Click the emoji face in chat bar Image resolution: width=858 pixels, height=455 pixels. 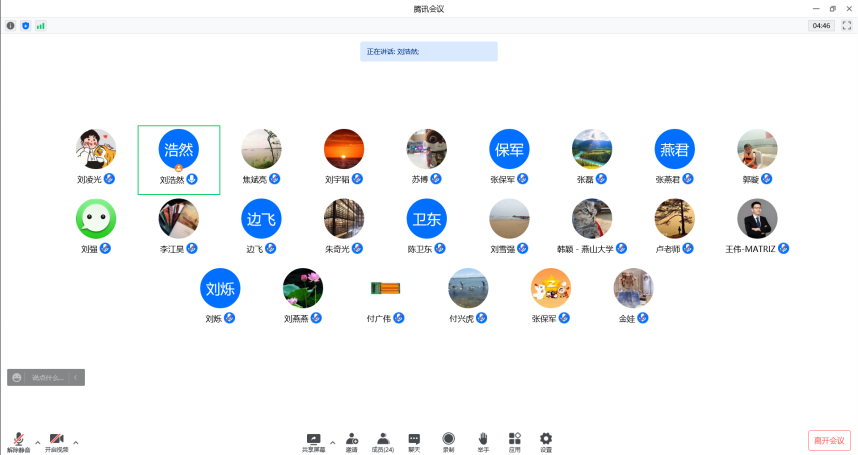click(x=17, y=377)
